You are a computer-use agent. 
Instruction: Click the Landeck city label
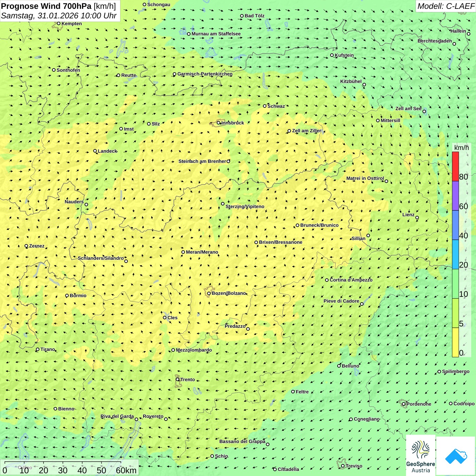tap(107, 151)
